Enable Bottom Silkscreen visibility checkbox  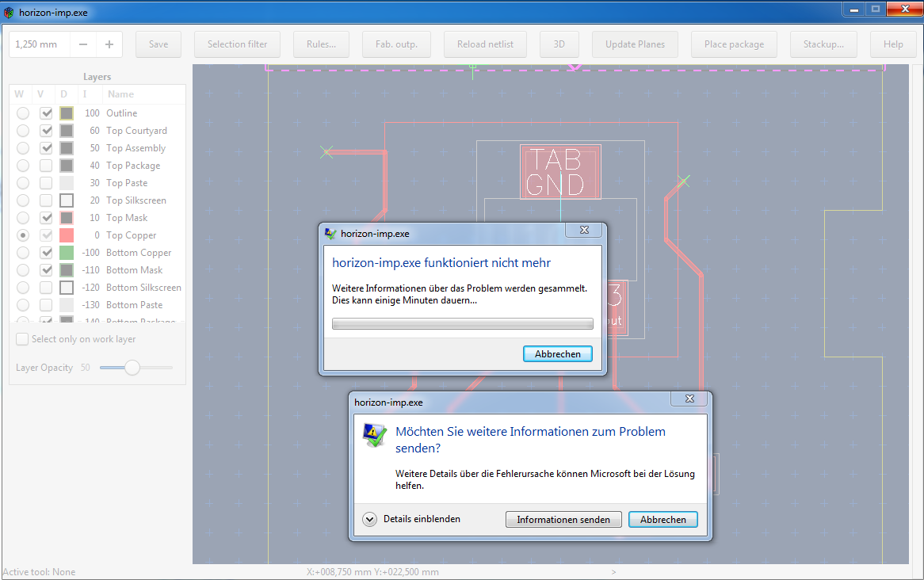46,288
